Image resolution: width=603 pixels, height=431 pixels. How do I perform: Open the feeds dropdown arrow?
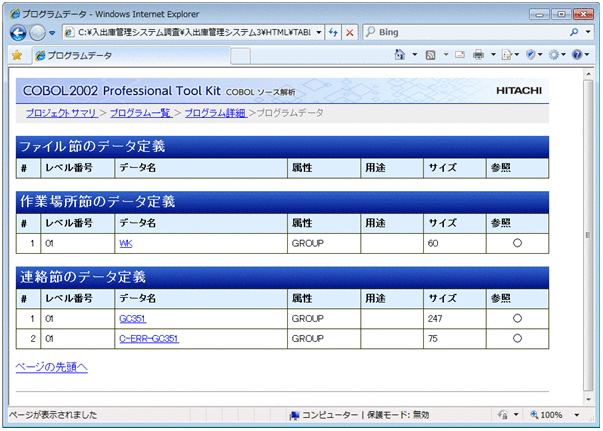pos(446,55)
